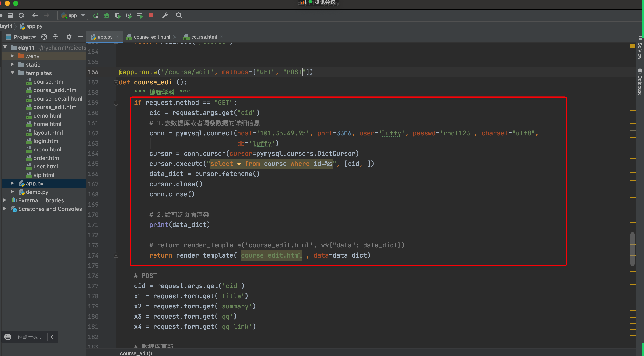This screenshot has width=644, height=356.
Task: Collapse the day11 project root
Action: pos(5,47)
